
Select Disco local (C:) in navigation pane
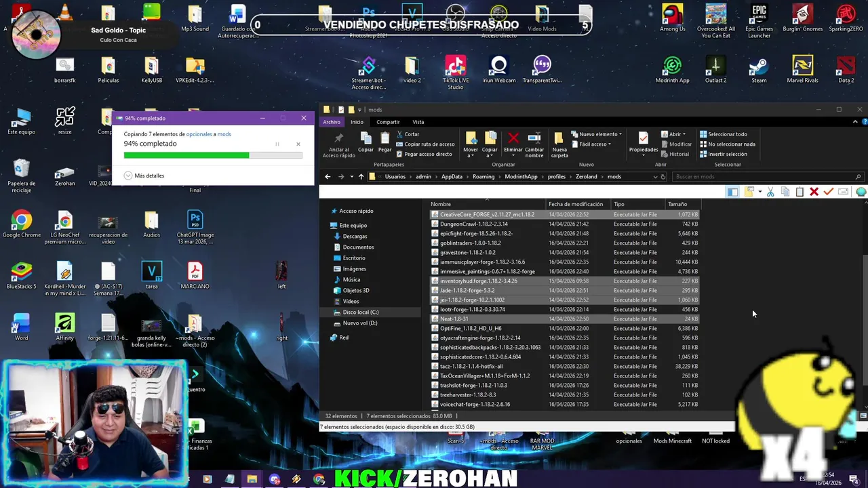(361, 312)
